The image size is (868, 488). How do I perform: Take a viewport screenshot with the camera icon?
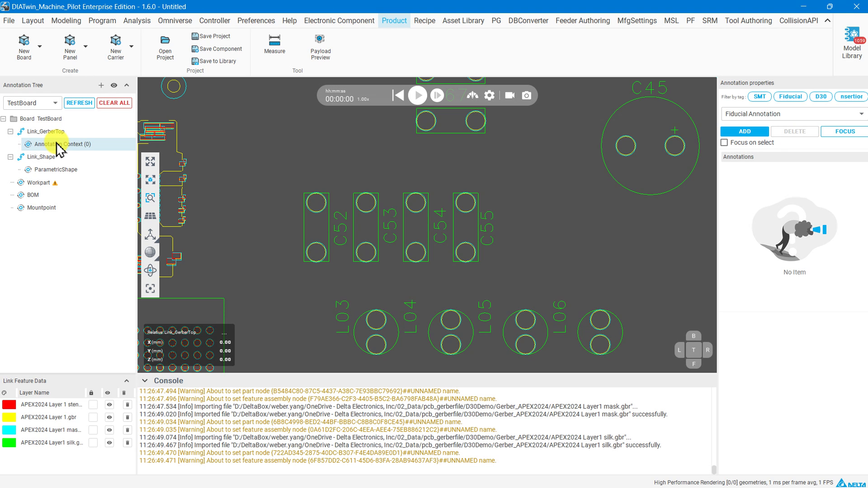click(527, 95)
